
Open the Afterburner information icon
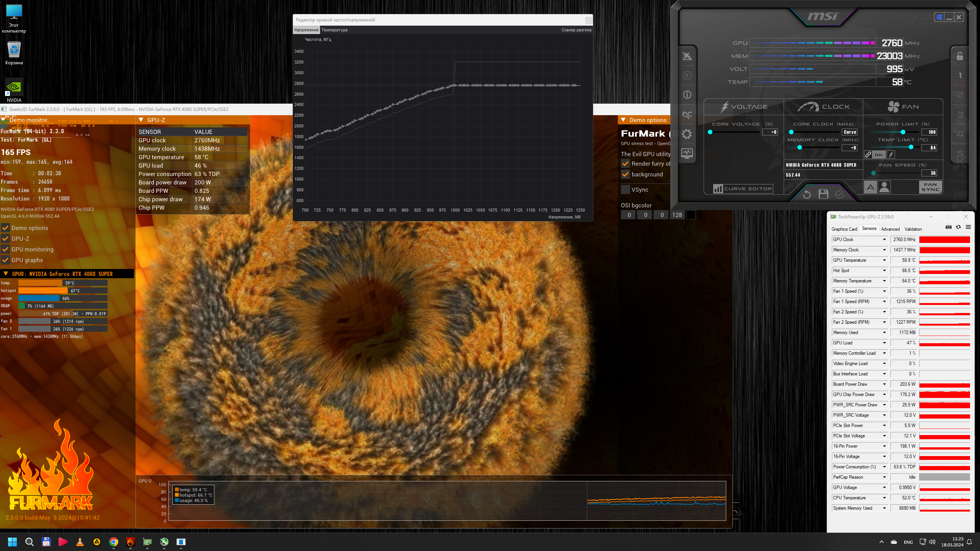click(x=687, y=95)
